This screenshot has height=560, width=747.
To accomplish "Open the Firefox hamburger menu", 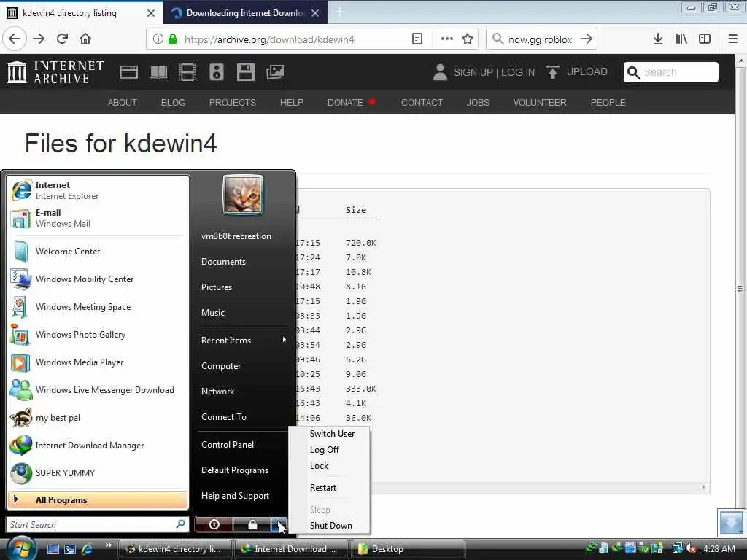I will click(x=733, y=39).
